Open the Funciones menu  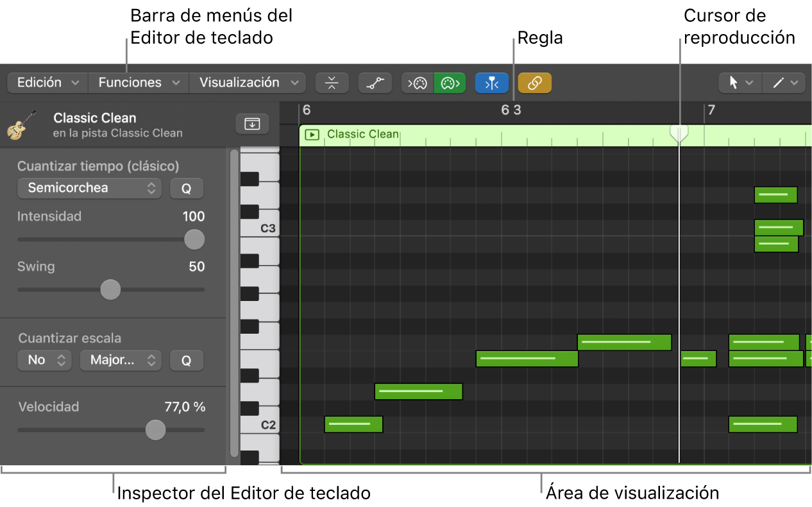tap(138, 83)
